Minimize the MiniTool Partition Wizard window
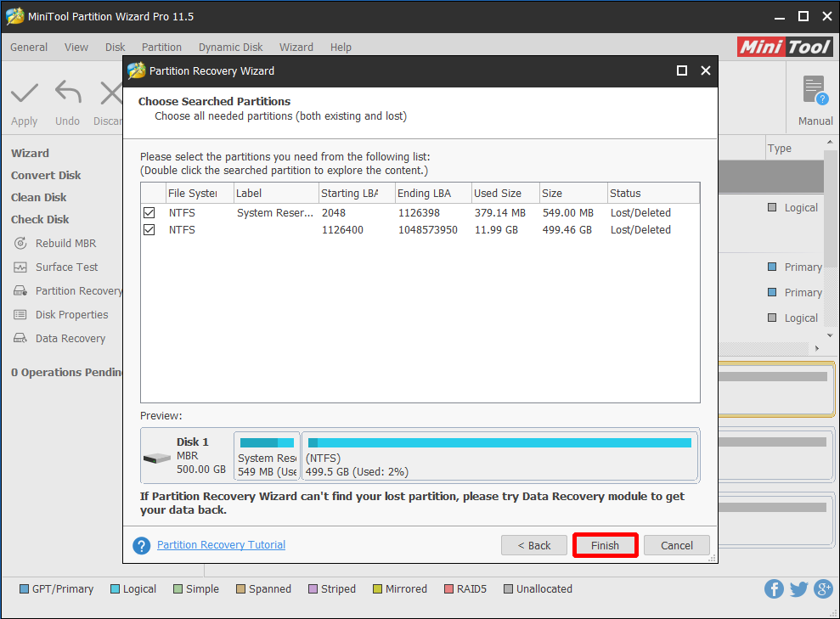840x619 pixels. tap(780, 17)
